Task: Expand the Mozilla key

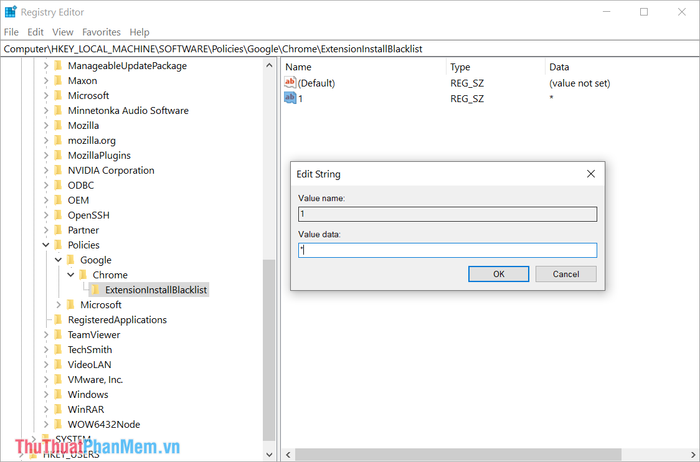Action: click(x=46, y=125)
